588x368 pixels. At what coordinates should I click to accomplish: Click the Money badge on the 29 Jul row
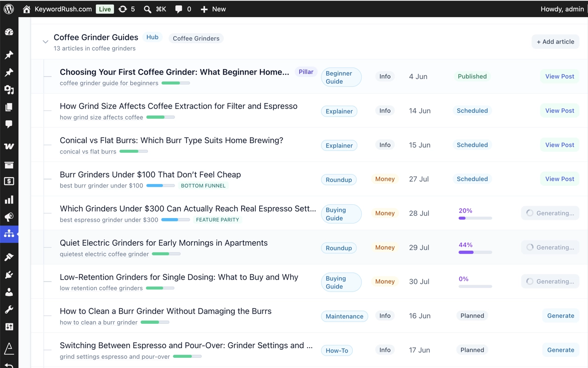tap(385, 247)
